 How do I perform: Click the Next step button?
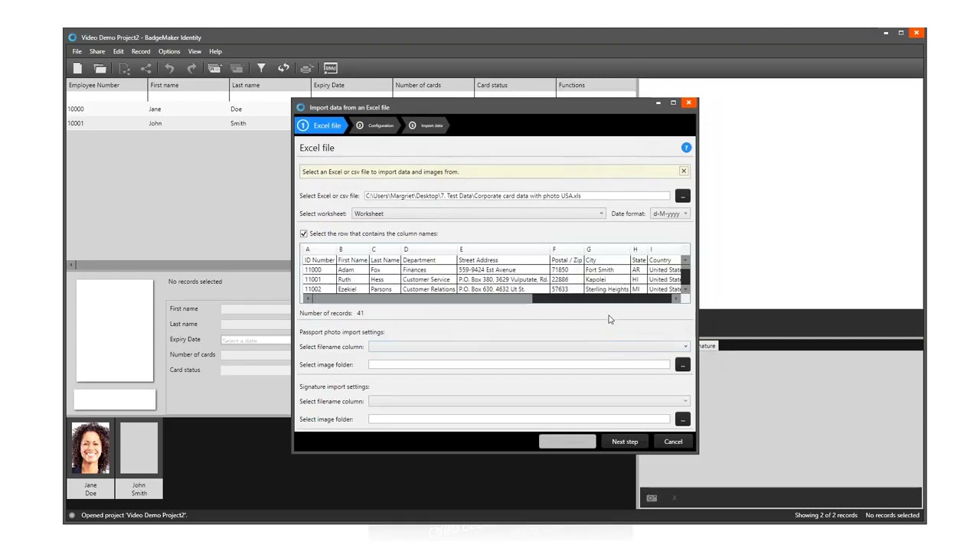[x=625, y=442]
